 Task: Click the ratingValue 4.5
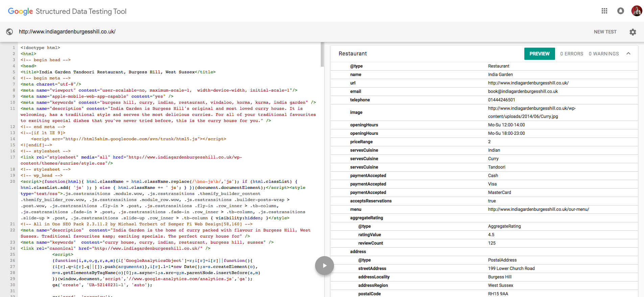(x=491, y=235)
